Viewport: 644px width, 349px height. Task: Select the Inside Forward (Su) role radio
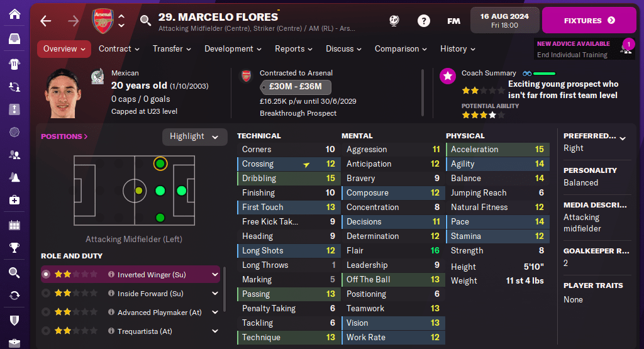pos(46,293)
